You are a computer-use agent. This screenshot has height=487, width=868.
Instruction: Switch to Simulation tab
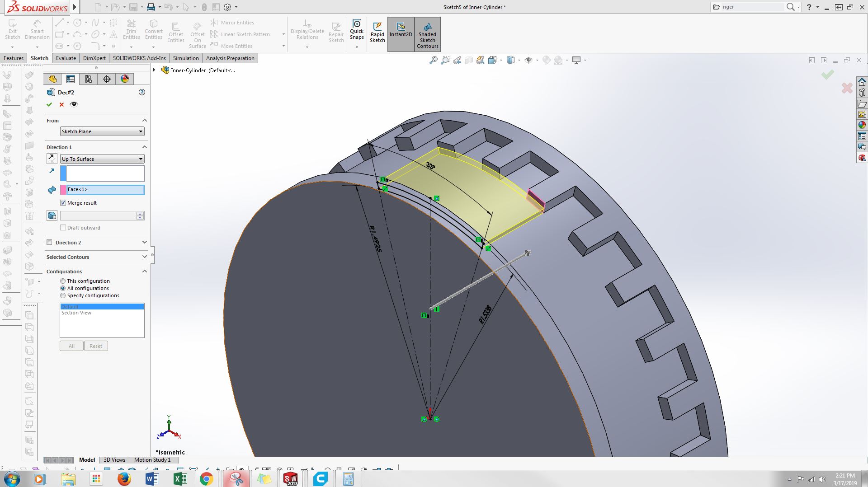click(x=186, y=58)
